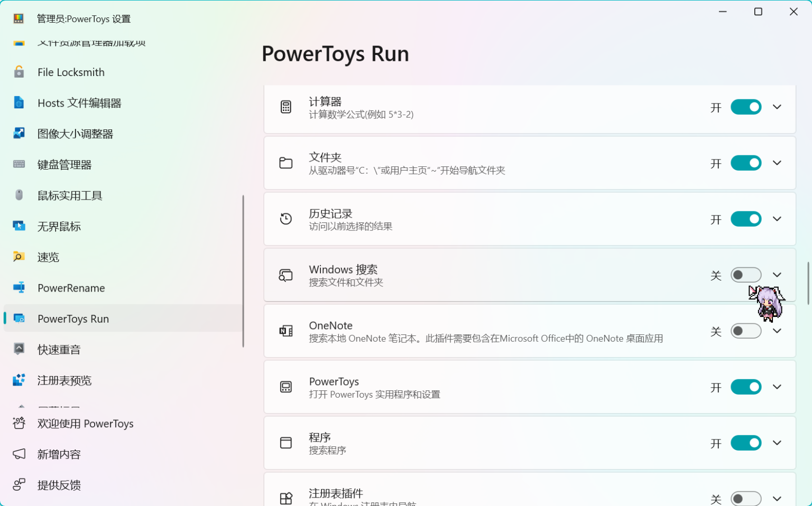Image resolution: width=812 pixels, height=506 pixels.
Task: Disable the 计算器 plugin toggle
Action: pos(746,107)
